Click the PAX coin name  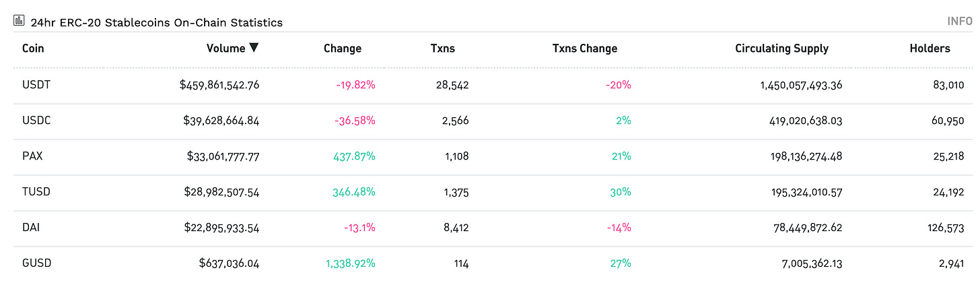pos(32,156)
